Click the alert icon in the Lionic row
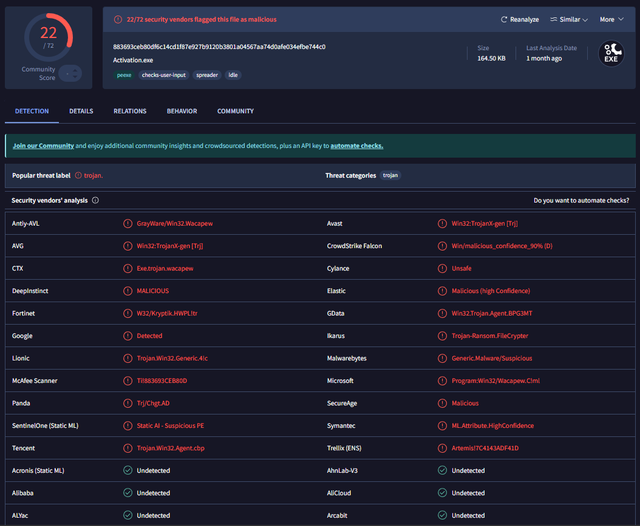The width and height of the screenshot is (640, 526). (128, 358)
